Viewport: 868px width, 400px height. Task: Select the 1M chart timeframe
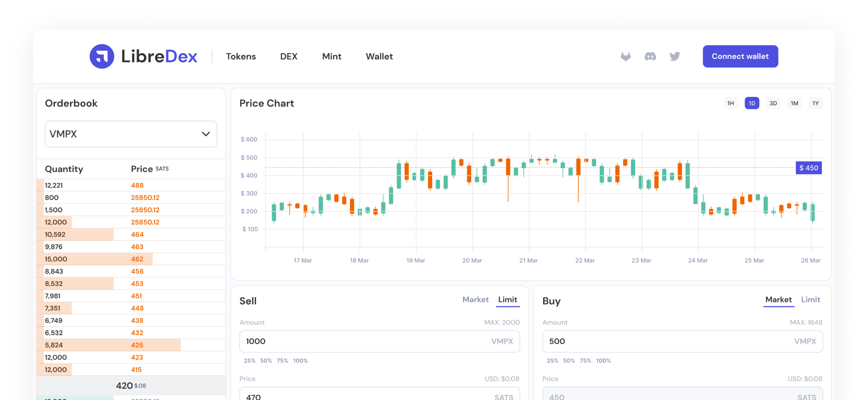794,103
